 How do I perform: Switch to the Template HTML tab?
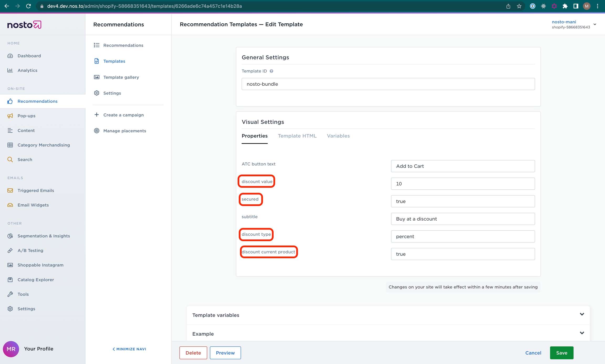click(x=297, y=136)
